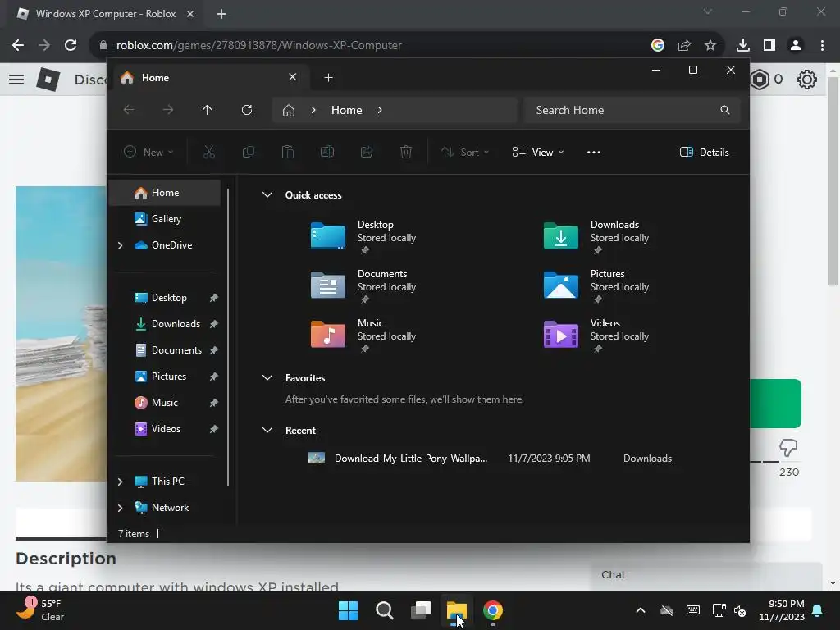Click the Paste clipboard icon in Explorer toolbar
The image size is (840, 630).
(288, 152)
